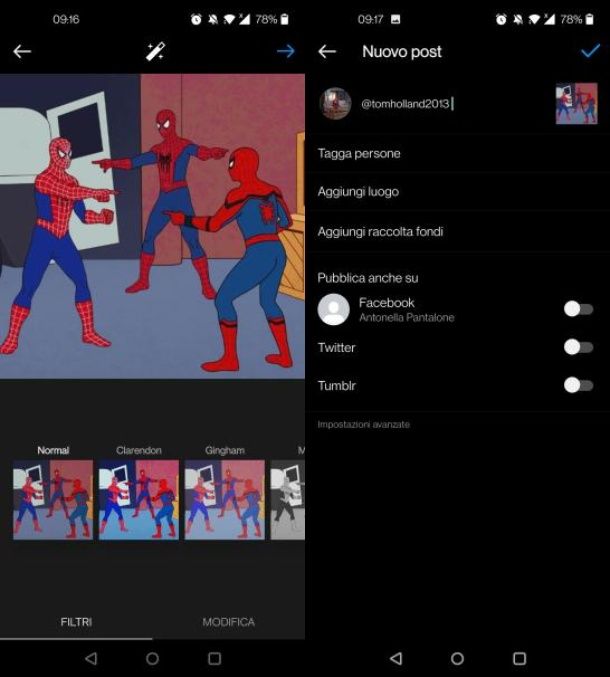Enable sharing to Twitter
610x677 pixels.
tap(578, 347)
